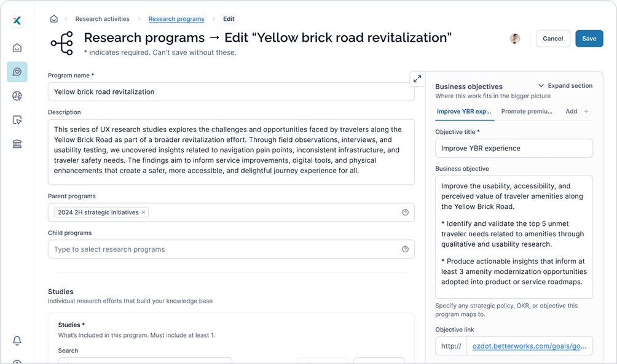
Task: Click the Expand section chevron
Action: click(541, 86)
